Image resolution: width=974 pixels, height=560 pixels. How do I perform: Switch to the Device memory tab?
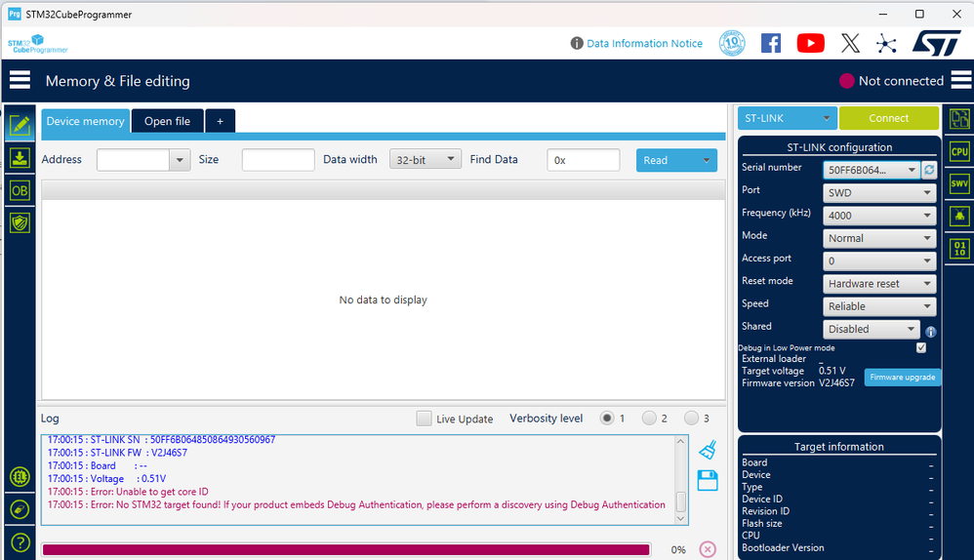(85, 121)
